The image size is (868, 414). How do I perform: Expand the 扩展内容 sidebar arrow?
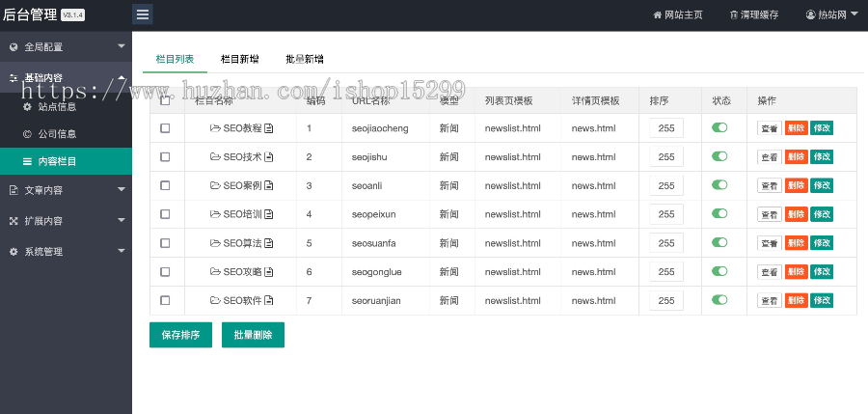(x=122, y=220)
